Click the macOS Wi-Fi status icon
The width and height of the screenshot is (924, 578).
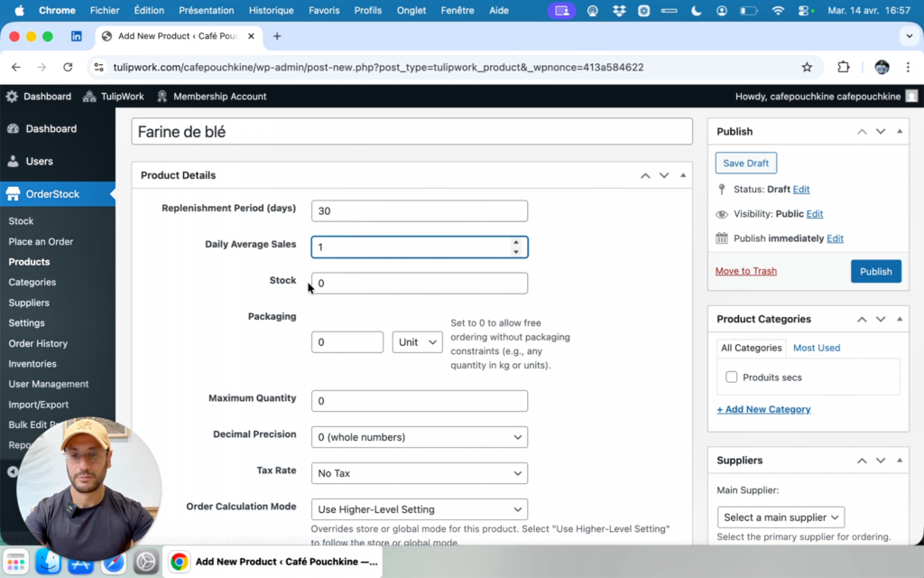click(x=778, y=11)
